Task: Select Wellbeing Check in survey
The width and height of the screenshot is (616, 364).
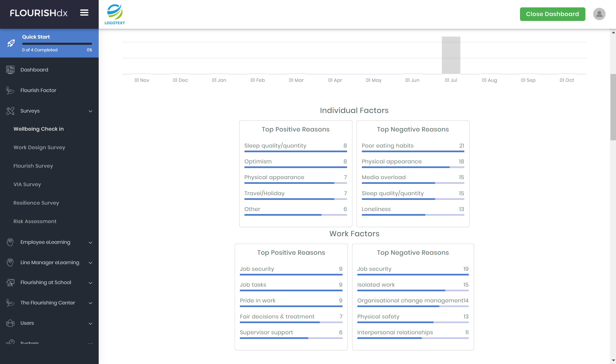Action: [38, 129]
